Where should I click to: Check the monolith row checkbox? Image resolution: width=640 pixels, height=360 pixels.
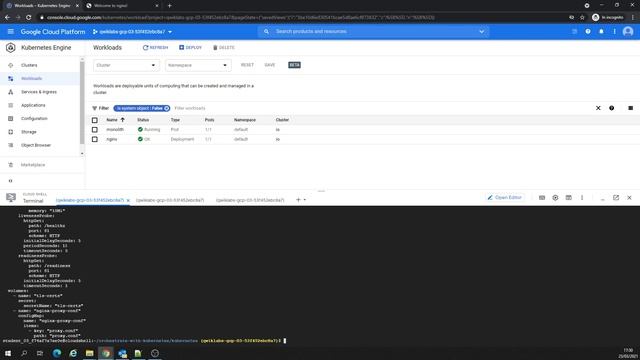pyautogui.click(x=95, y=129)
